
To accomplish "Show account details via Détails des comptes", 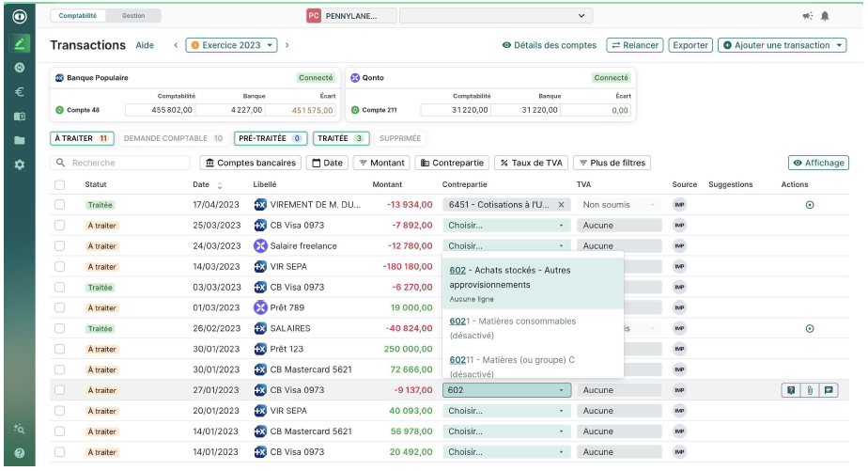I will pyautogui.click(x=550, y=45).
